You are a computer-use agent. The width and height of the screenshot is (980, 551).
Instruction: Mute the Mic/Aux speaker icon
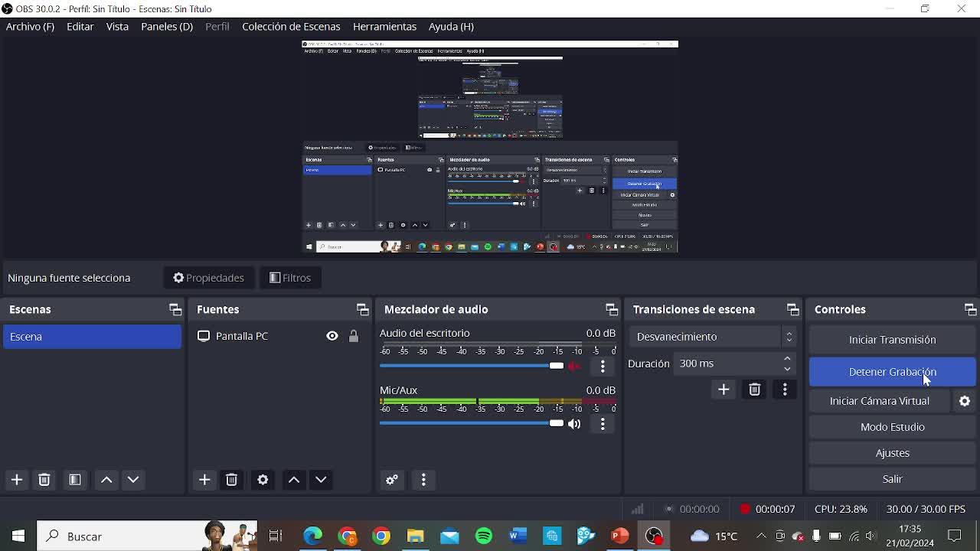(574, 424)
